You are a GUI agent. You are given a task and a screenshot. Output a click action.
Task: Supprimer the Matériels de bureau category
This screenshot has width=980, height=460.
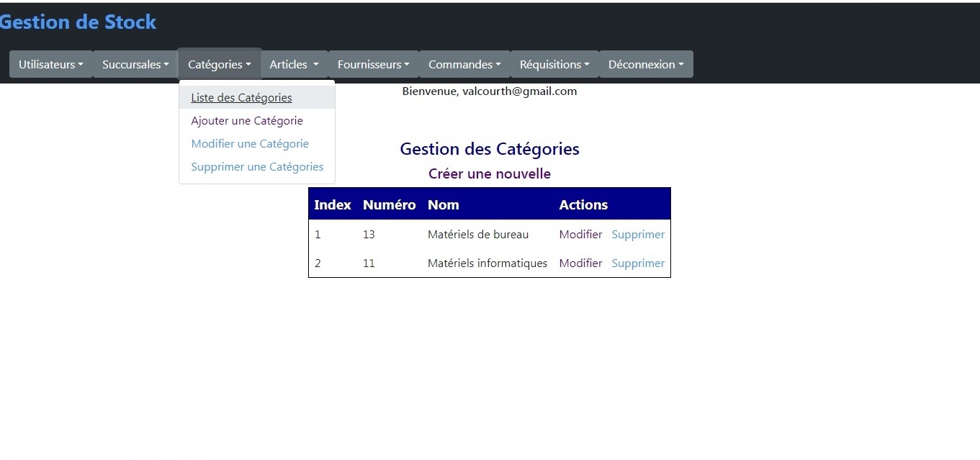click(x=638, y=235)
